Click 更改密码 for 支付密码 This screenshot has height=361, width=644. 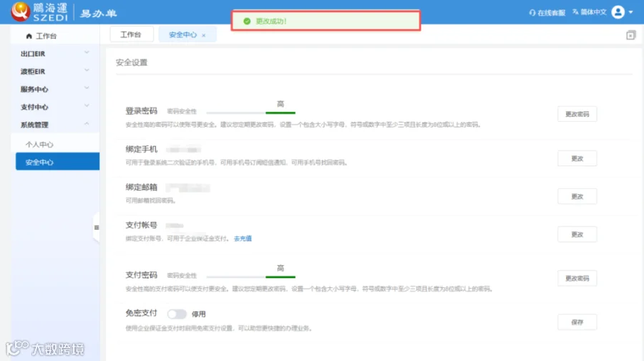point(577,279)
